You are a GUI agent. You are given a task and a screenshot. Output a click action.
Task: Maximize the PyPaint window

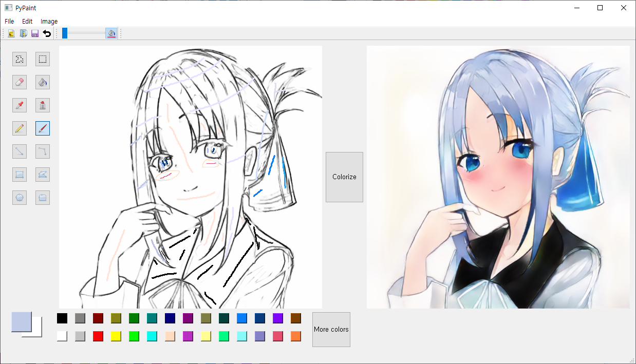(600, 8)
